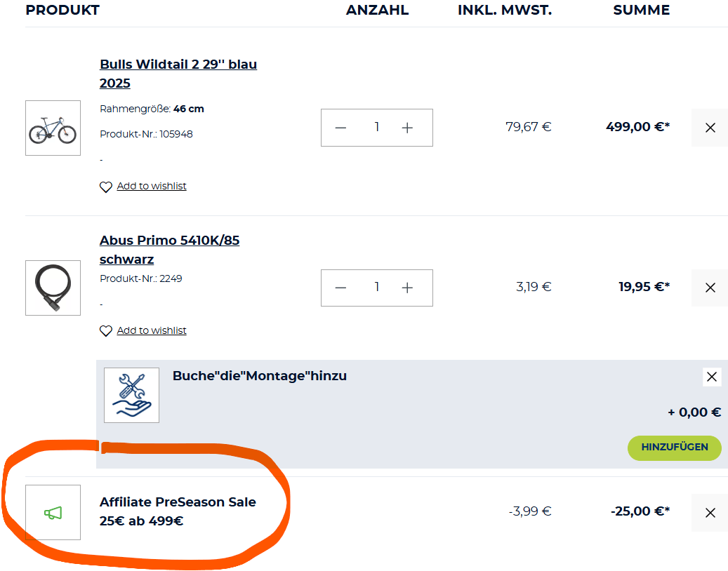
Task: Remove Abus Primo lock from cart
Action: click(710, 288)
